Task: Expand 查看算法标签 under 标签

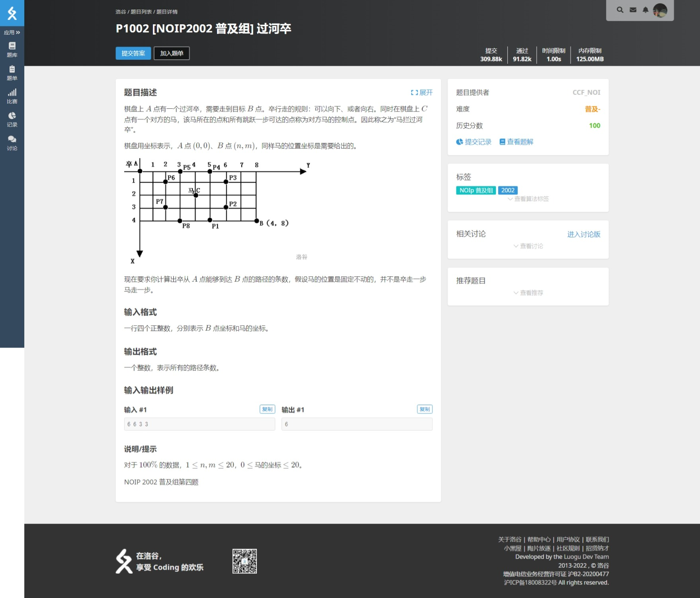Action: click(529, 199)
